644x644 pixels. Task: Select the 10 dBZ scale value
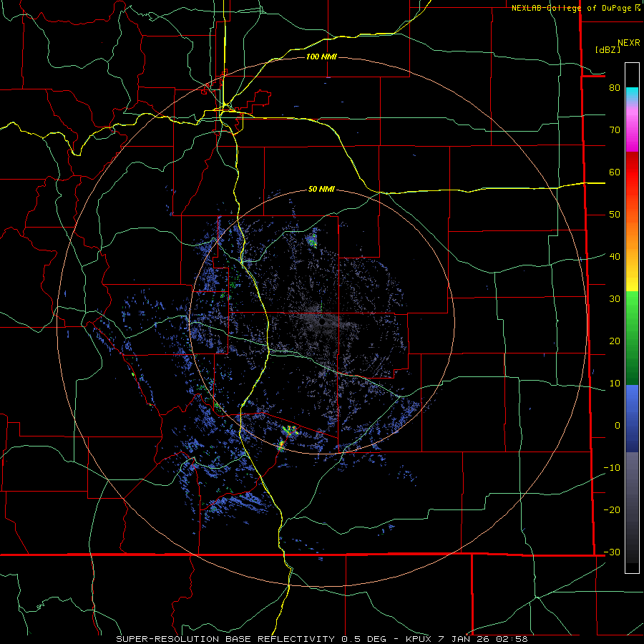[x=615, y=384]
